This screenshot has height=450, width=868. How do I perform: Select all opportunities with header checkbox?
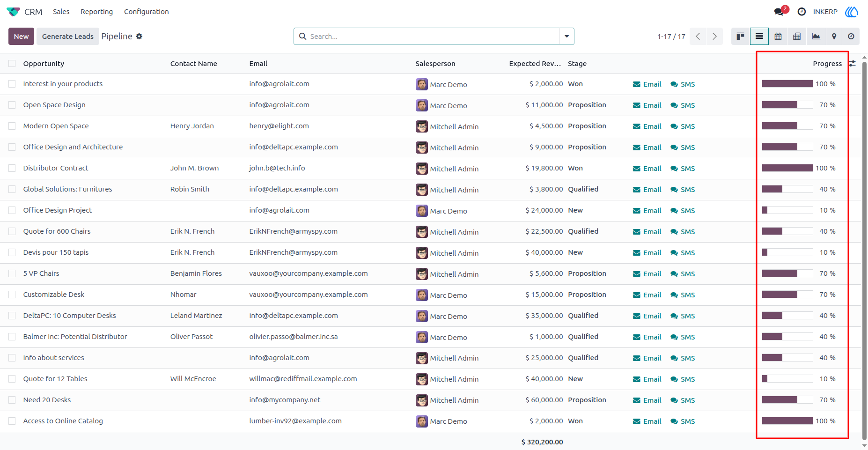click(12, 64)
